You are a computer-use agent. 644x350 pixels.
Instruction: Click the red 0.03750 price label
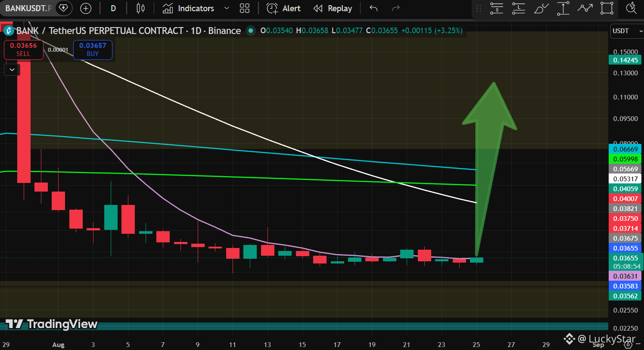click(625, 219)
